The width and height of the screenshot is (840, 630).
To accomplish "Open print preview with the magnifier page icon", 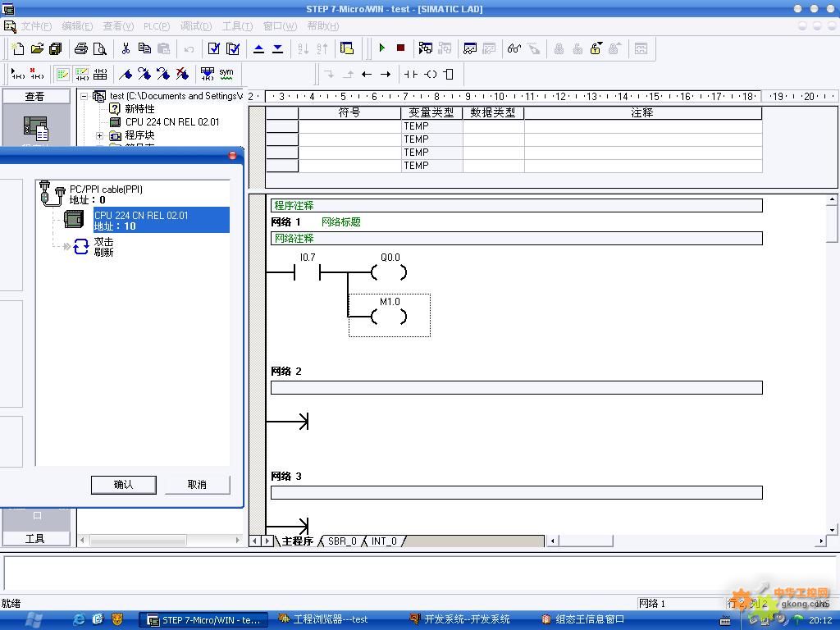I will (99, 48).
